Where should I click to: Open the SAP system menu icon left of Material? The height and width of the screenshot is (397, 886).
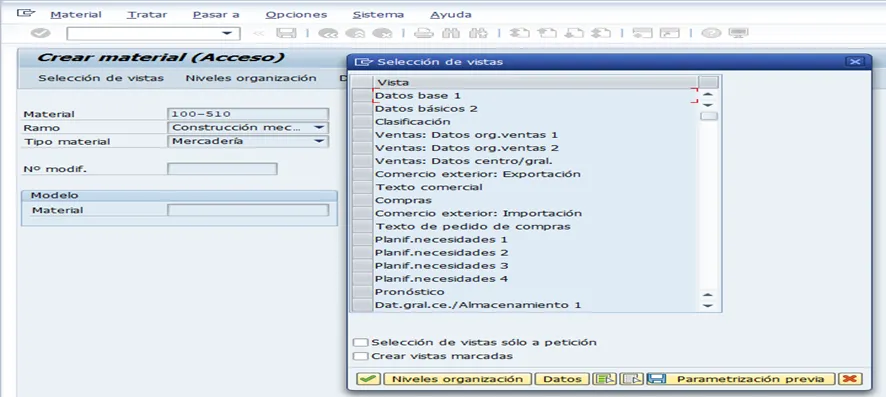click(x=26, y=13)
